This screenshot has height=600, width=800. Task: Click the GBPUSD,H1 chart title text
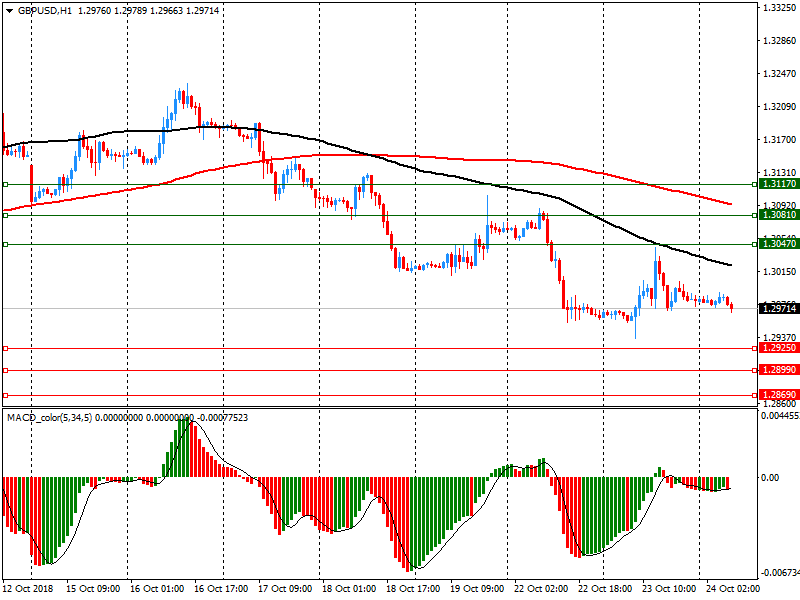[x=44, y=10]
